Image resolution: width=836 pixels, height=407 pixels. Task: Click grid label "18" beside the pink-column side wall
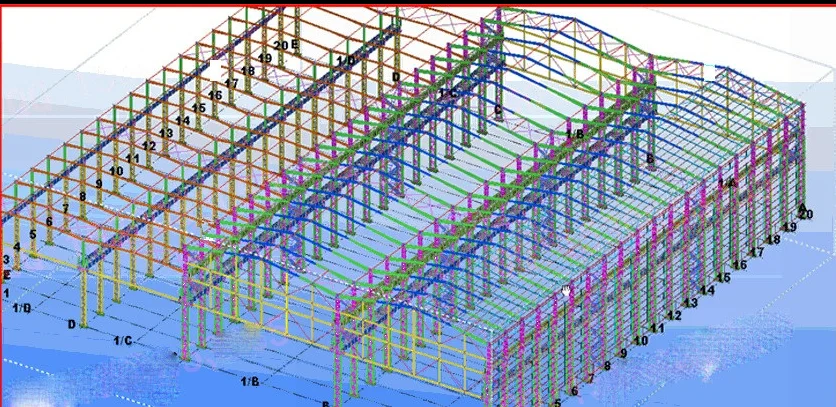(773, 240)
